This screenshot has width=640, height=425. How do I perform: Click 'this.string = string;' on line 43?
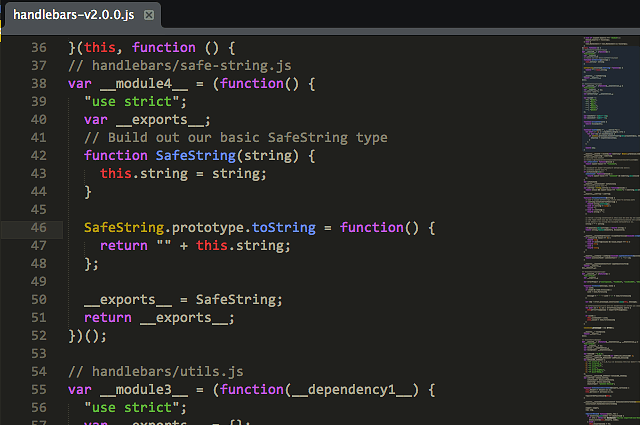tap(183, 174)
